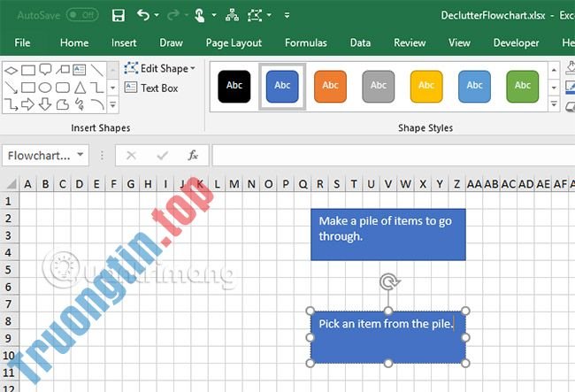
Task: Apply the light blue Abc shape style
Action: [474, 86]
